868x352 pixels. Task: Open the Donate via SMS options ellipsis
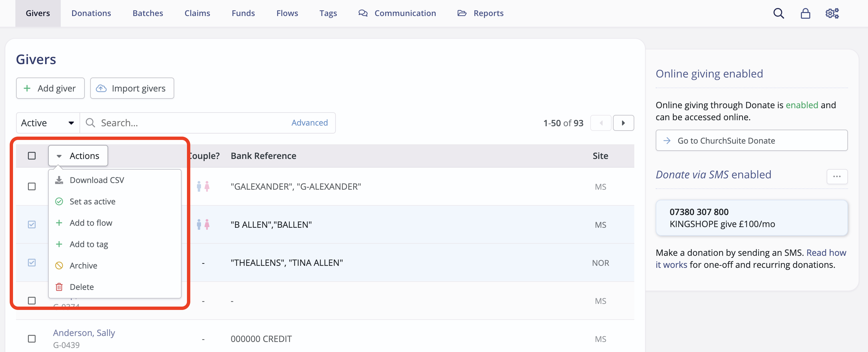(x=837, y=176)
